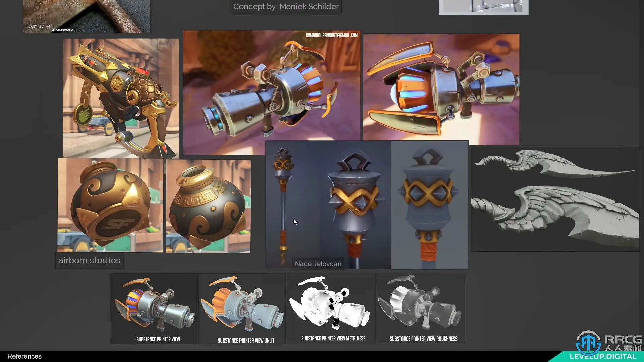Click the 'Concept by: Moniek Schilder' label

pyautogui.click(x=286, y=7)
